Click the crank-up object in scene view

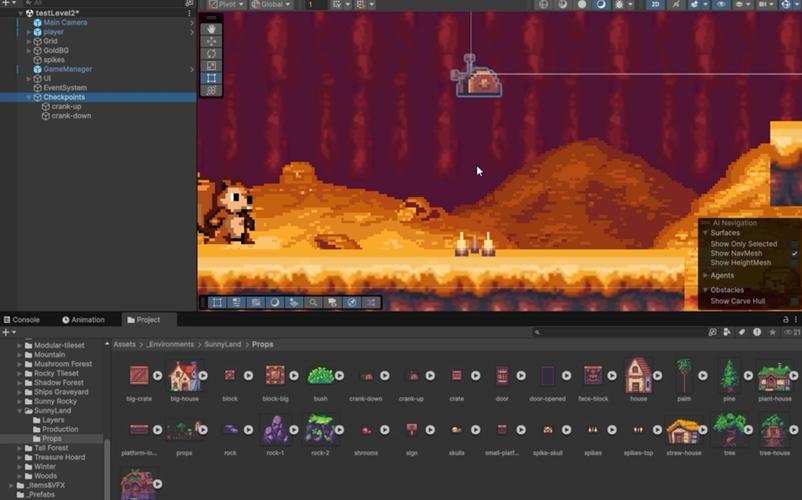[x=478, y=78]
